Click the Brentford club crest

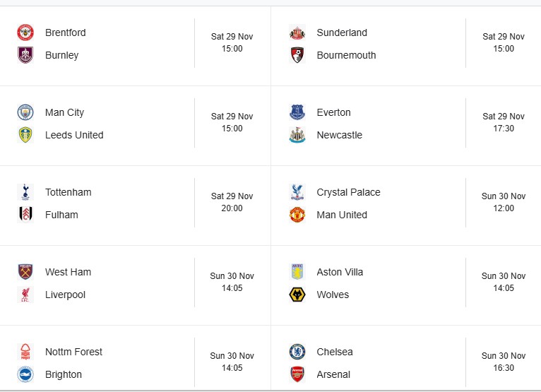(x=25, y=32)
